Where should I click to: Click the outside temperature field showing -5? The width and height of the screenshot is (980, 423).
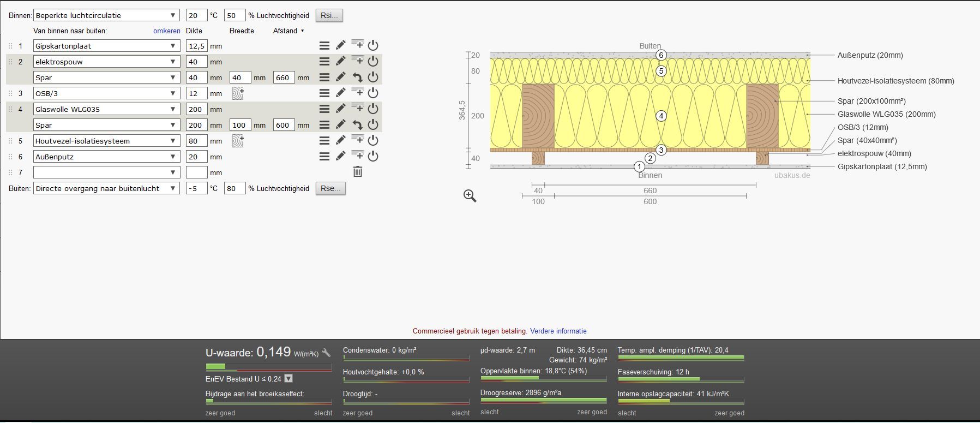196,188
